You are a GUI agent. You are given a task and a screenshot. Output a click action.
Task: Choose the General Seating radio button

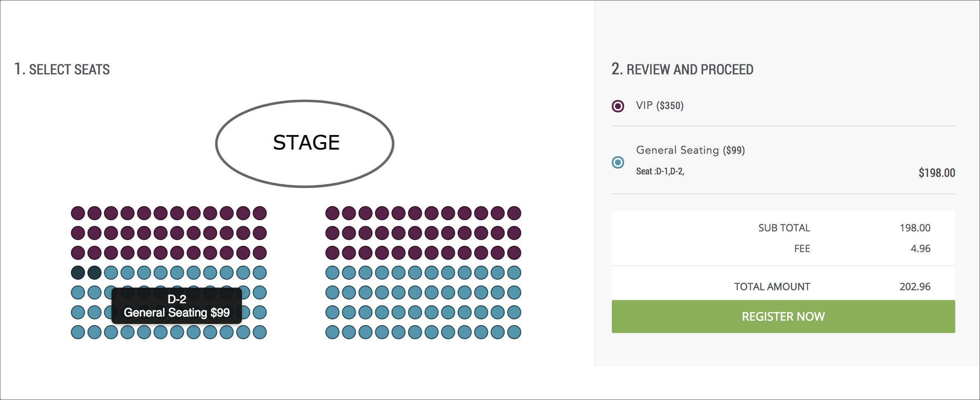618,162
